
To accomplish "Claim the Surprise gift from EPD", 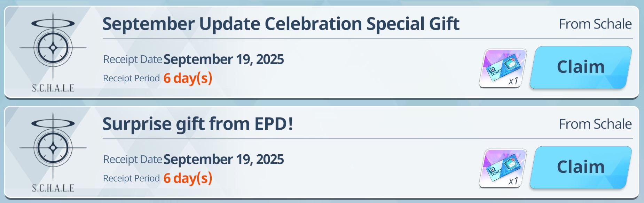I will [x=581, y=167].
